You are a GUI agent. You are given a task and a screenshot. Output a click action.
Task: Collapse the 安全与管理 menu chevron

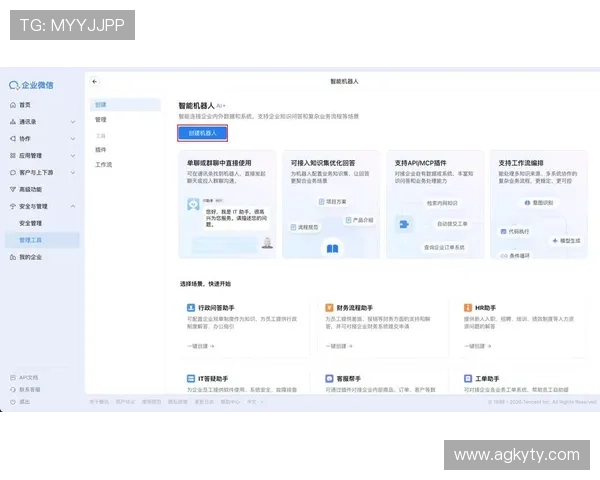73,206
